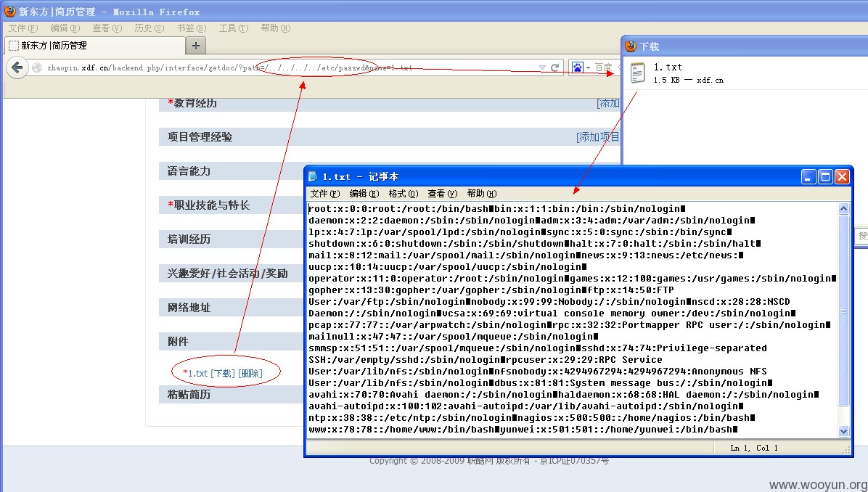Open Firefox 工具 menu

pyautogui.click(x=233, y=28)
